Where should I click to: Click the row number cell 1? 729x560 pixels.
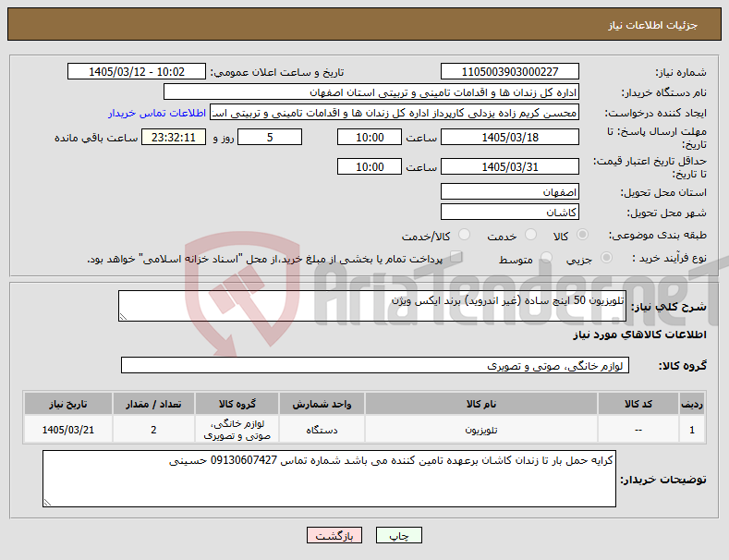692,430
